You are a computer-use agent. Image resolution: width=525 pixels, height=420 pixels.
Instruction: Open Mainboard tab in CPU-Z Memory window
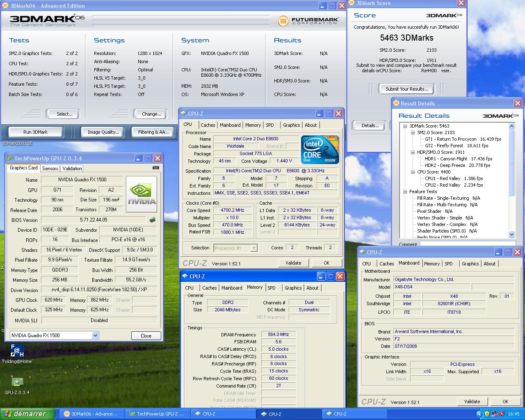pos(232,288)
